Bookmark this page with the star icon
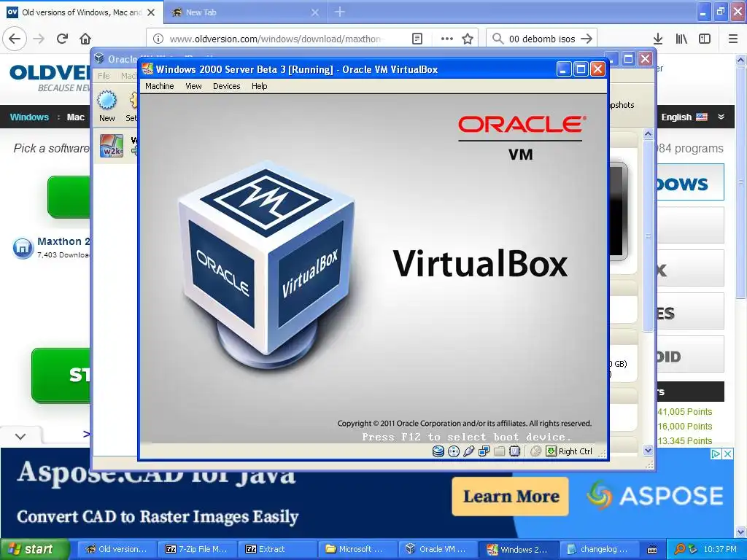 (x=468, y=39)
